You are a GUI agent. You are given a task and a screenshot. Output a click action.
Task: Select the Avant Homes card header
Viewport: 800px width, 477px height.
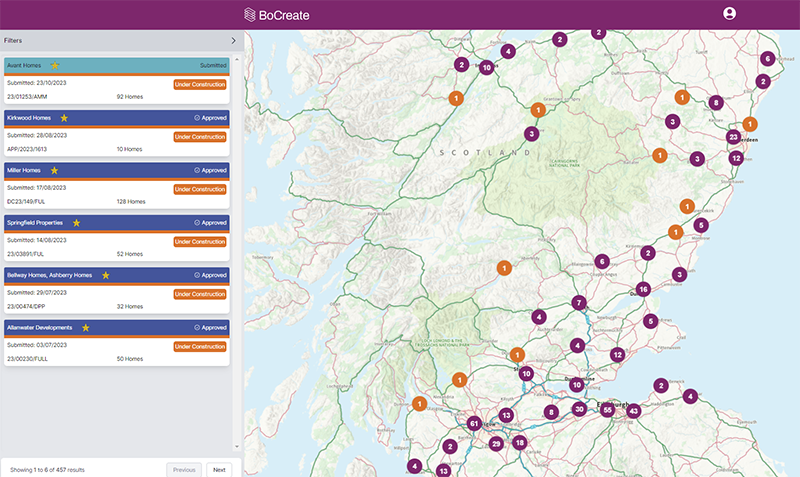[117, 65]
